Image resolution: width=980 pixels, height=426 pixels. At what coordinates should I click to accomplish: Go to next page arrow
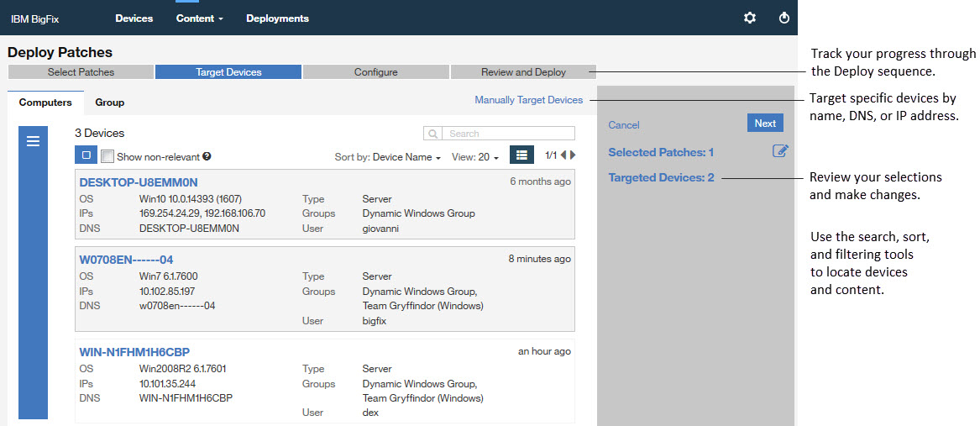(574, 155)
